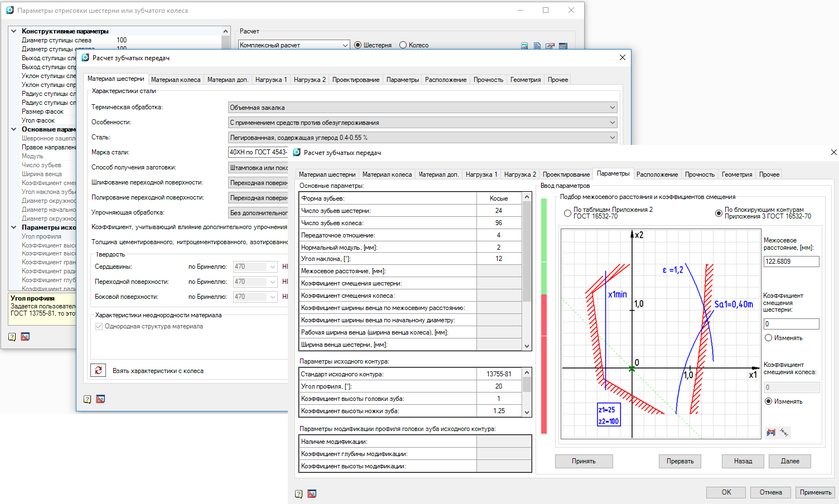839x504 pixels.
Task: Click the 'Межосевое расстояние' input field
Action: (789, 261)
